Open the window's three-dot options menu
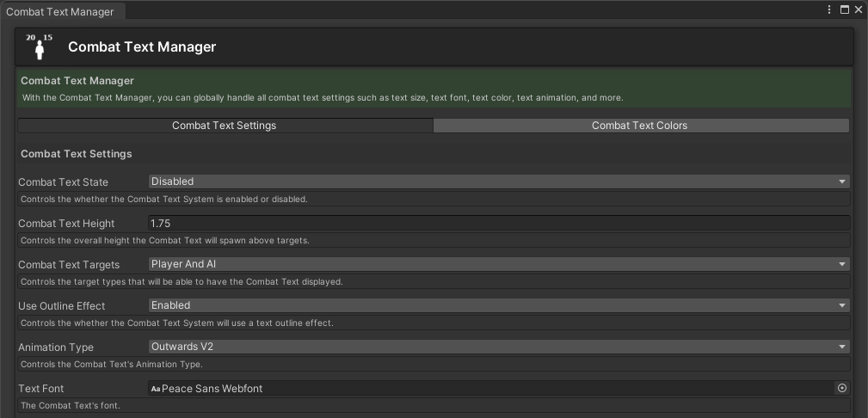The height and width of the screenshot is (418, 868). tap(829, 9)
